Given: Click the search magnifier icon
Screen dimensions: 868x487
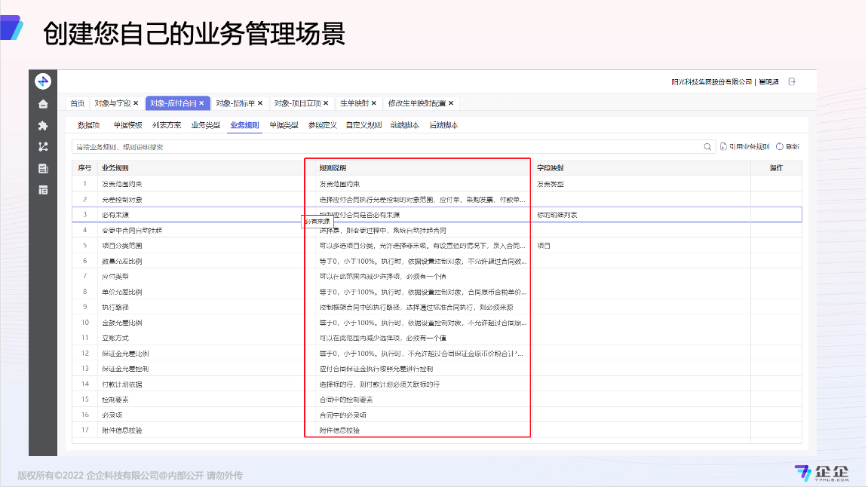Looking at the screenshot, I should click(x=707, y=147).
